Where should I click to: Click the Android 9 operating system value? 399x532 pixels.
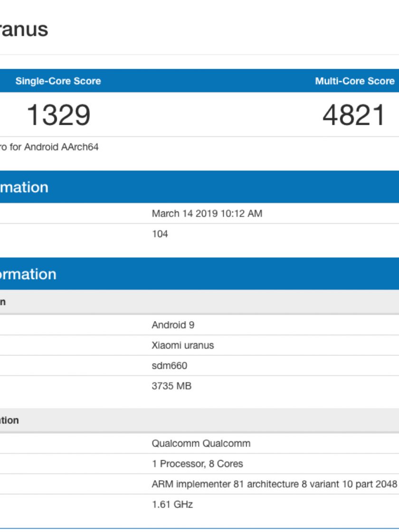tap(173, 325)
